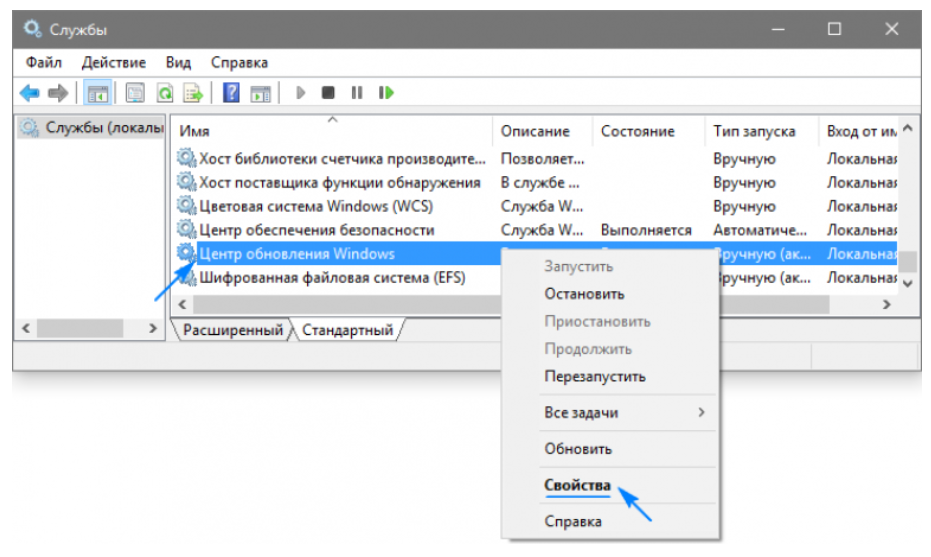Open the Действие menu
This screenshot has height=557, width=931.
click(x=113, y=62)
